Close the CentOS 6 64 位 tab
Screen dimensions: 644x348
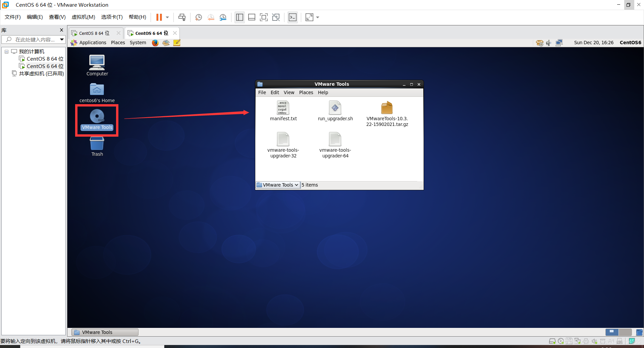[x=175, y=33]
